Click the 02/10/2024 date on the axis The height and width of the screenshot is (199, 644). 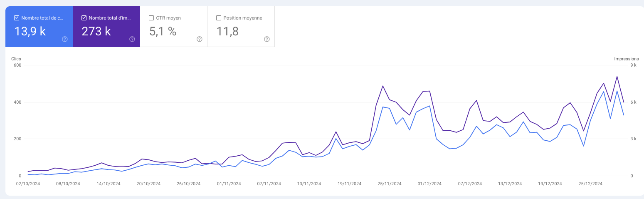[28, 184]
